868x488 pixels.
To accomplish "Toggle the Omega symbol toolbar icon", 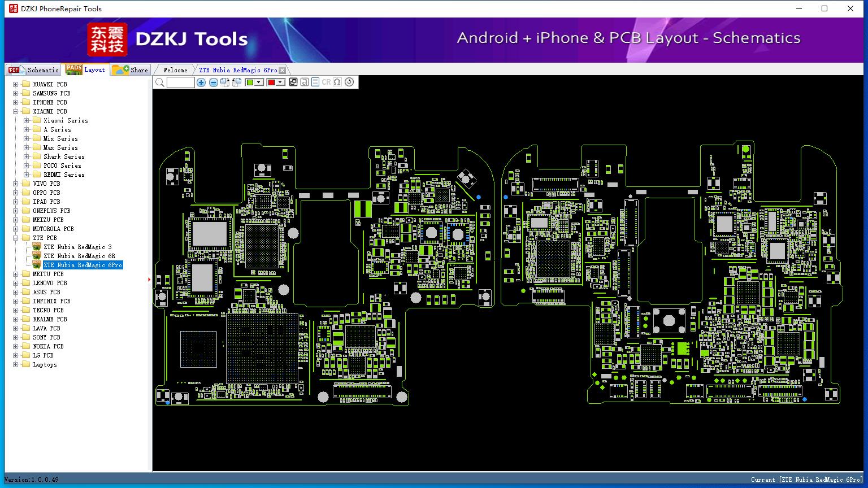I will tap(337, 82).
